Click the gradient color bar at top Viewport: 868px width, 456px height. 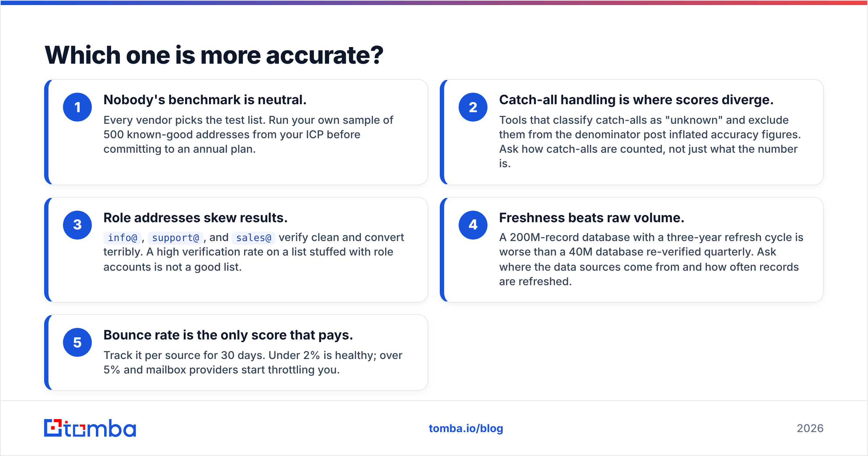[x=434, y=3]
